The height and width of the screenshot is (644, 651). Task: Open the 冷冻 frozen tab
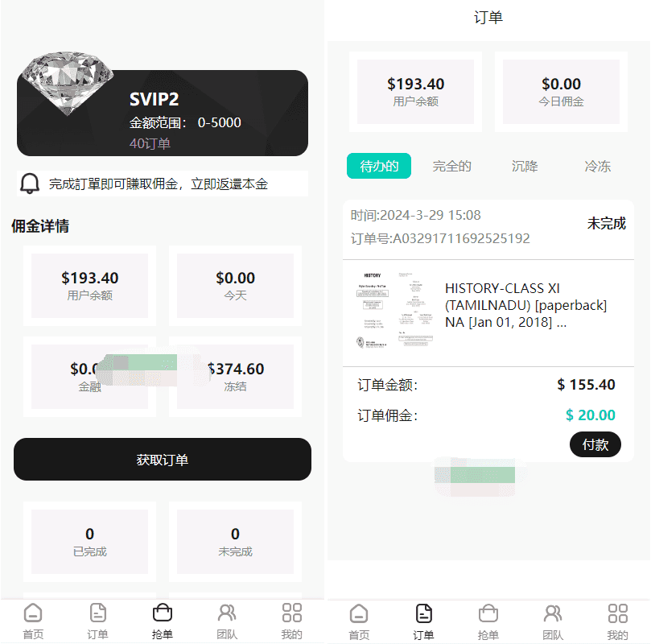point(597,166)
